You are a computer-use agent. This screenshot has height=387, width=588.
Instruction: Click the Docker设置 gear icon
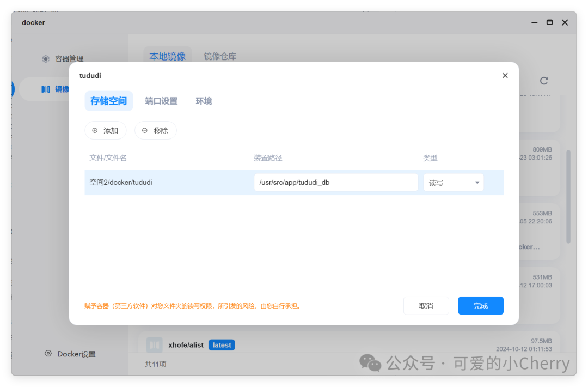tap(48, 353)
